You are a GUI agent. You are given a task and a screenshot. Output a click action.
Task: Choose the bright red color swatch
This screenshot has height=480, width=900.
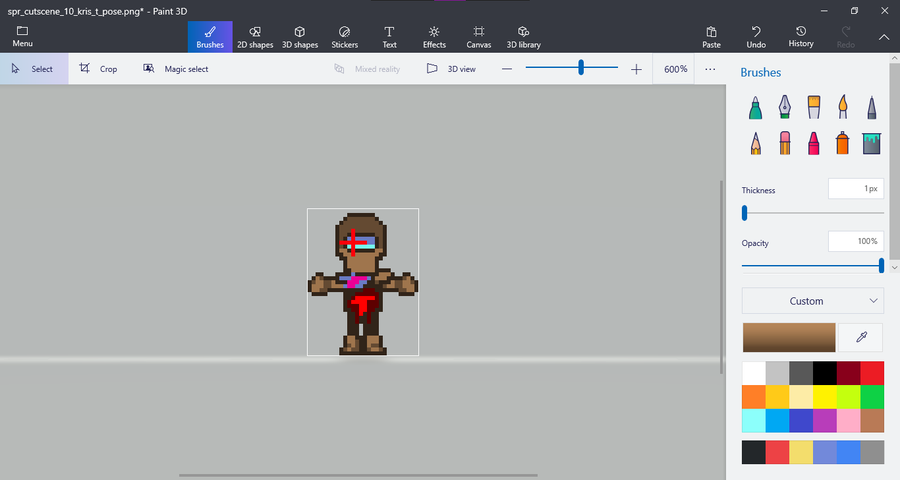pyautogui.click(x=872, y=373)
